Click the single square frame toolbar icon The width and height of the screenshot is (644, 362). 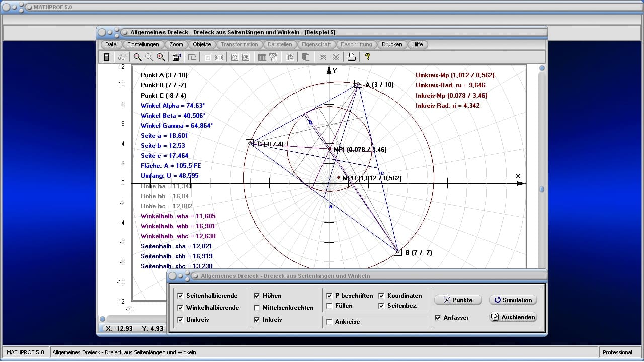207,57
